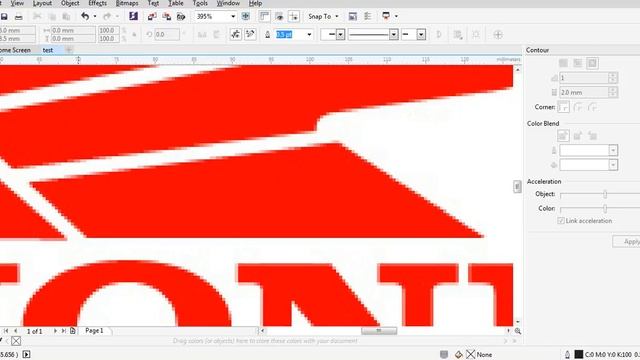Click the Print icon
The width and height of the screenshot is (640, 360).
tap(18, 17)
